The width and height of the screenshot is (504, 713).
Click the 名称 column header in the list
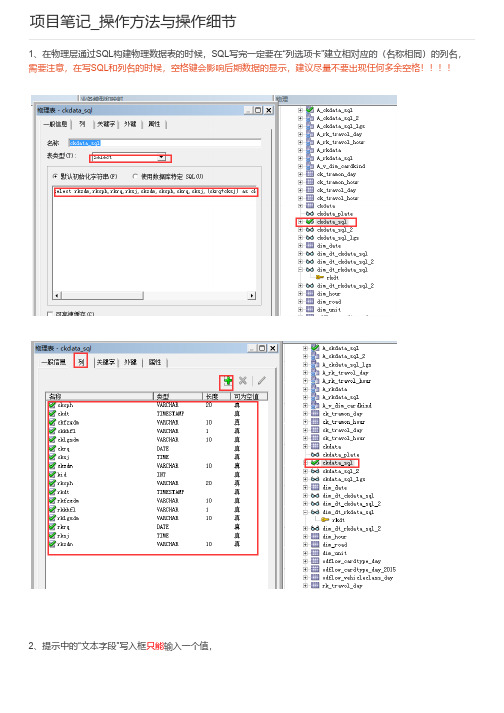[100, 397]
